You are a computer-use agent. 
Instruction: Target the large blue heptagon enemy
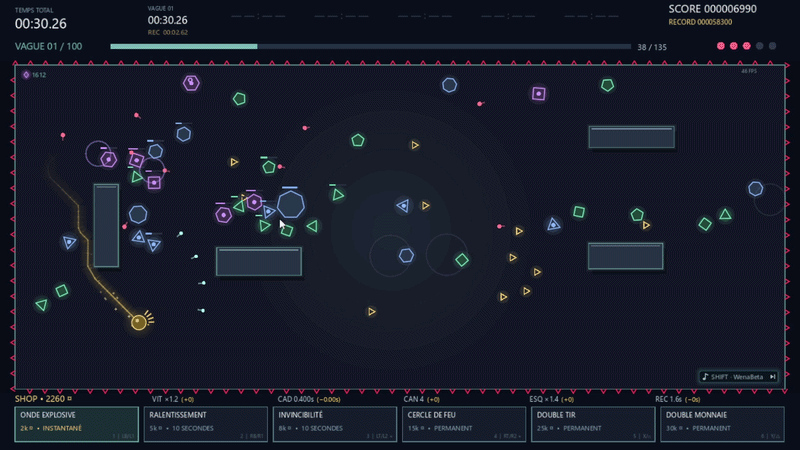291,204
